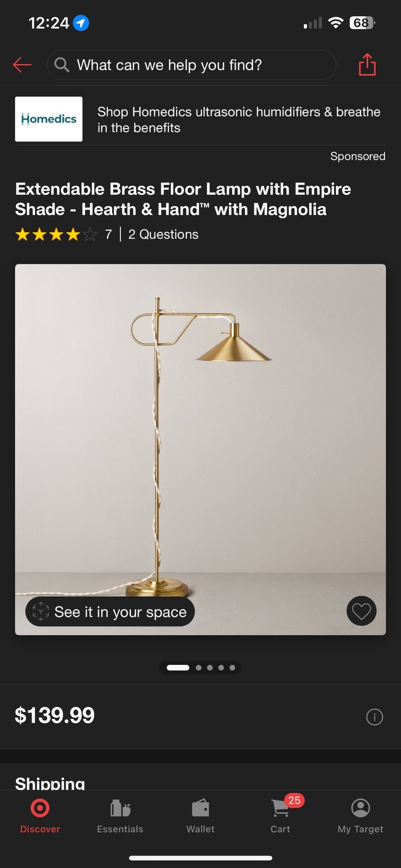Screen dimensions: 401x868
Task: Focus the search input field
Action: pos(191,65)
